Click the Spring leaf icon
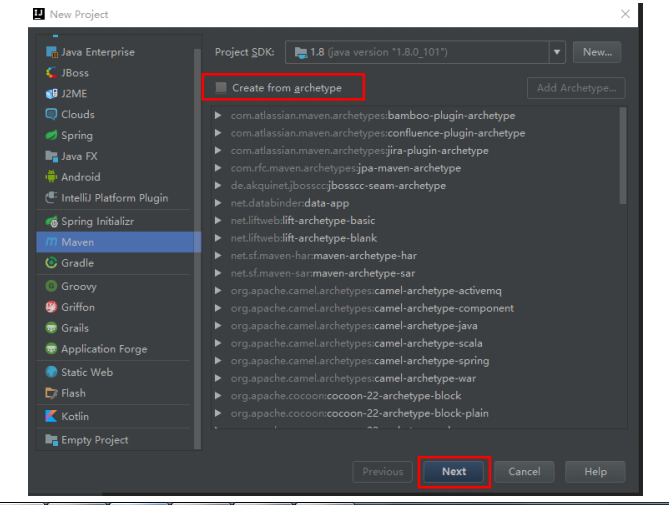 click(x=51, y=135)
